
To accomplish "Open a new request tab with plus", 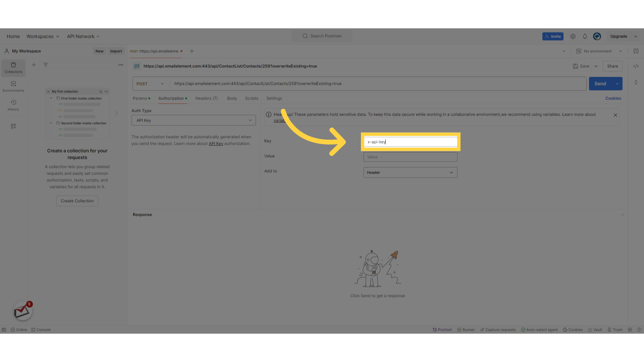I will tap(192, 51).
